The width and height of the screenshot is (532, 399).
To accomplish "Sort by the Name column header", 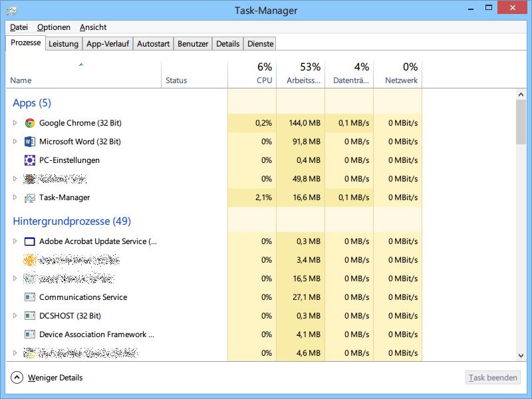I will (x=84, y=74).
